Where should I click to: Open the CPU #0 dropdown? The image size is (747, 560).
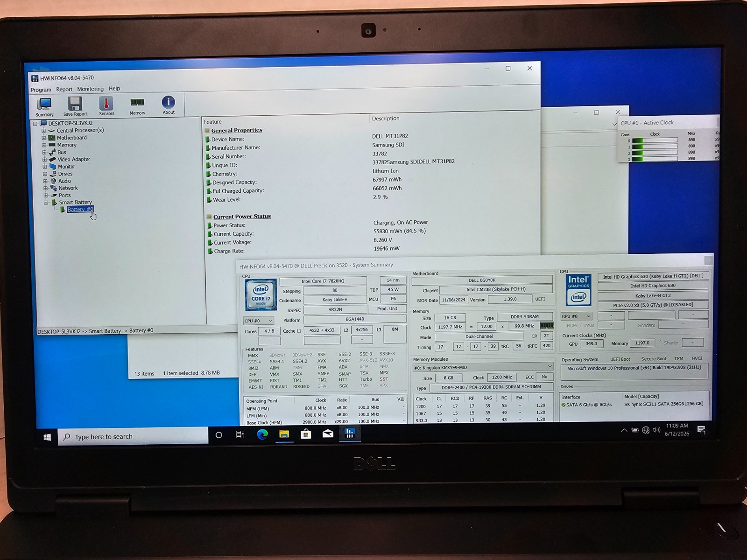(x=258, y=321)
